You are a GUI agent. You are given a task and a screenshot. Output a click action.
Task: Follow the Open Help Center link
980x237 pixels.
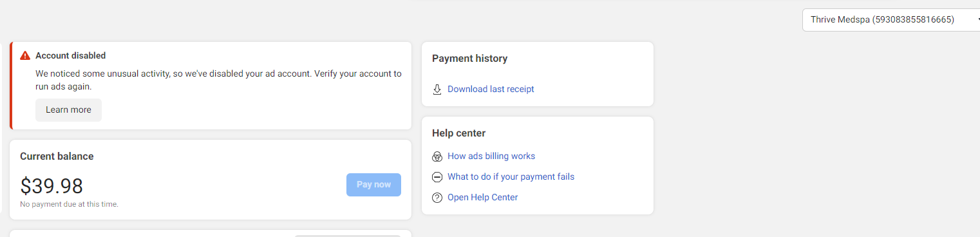(482, 198)
